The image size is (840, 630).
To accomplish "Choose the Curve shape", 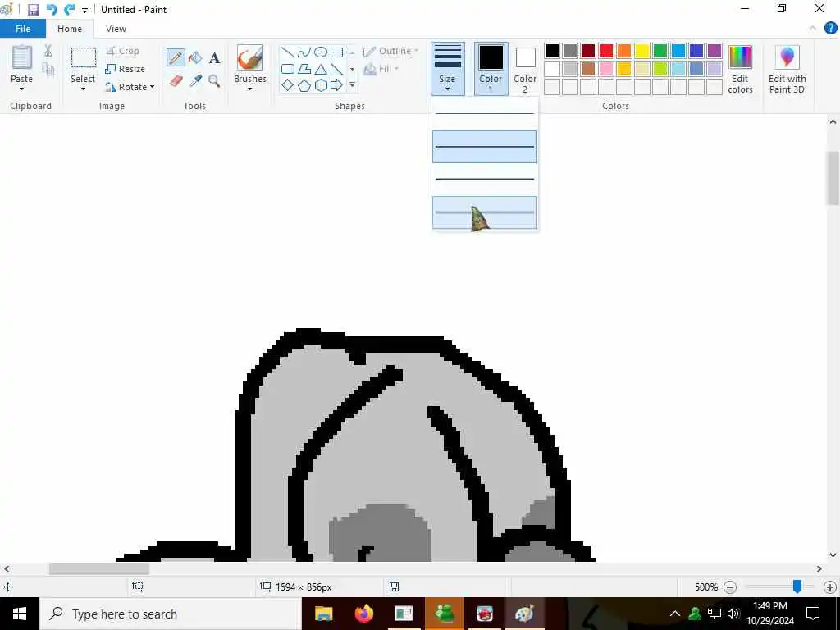I will click(x=304, y=52).
